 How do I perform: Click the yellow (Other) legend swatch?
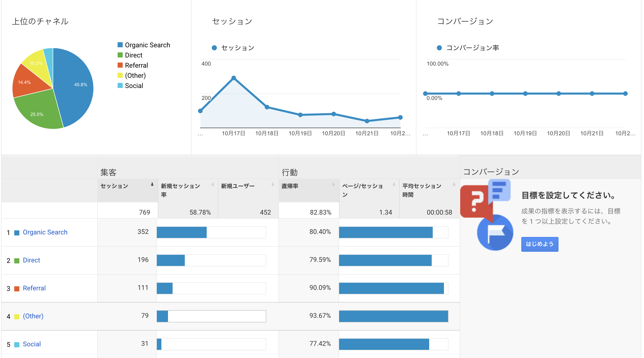click(x=120, y=75)
